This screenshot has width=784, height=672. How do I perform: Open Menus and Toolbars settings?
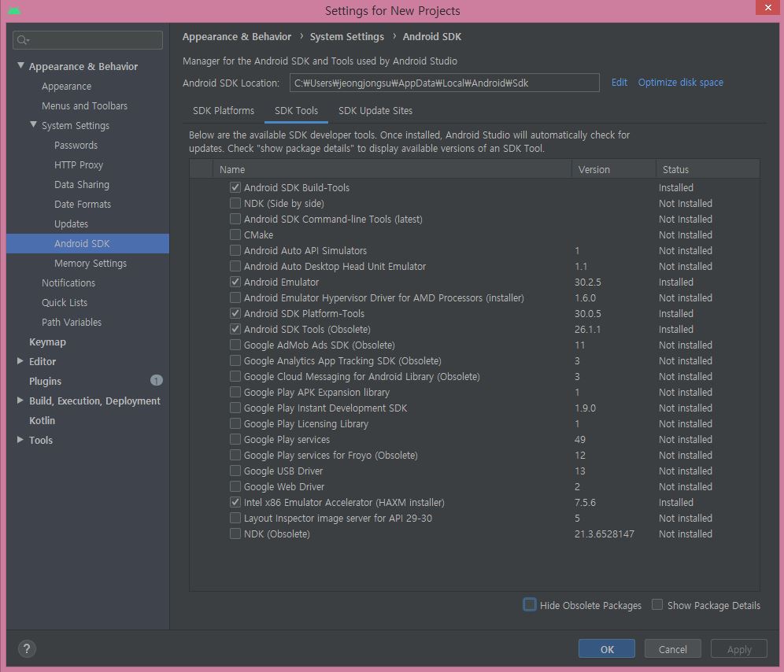point(84,105)
